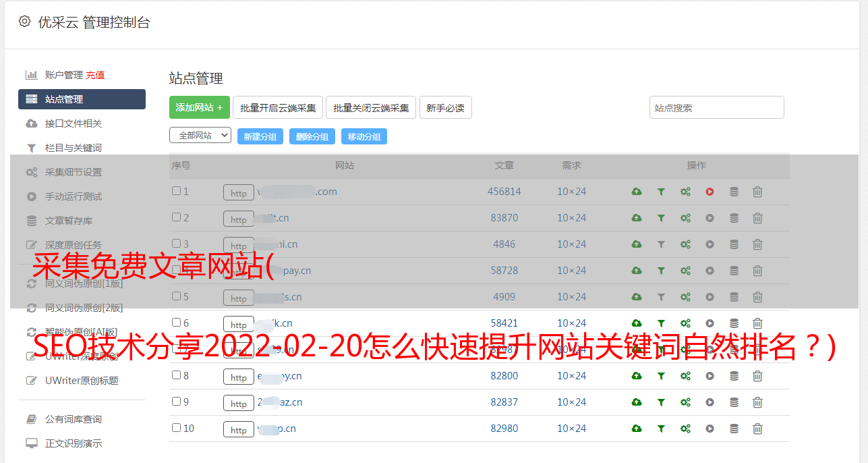Click the 批量开启云端采集 button
The width and height of the screenshot is (868, 463).
pos(278,107)
